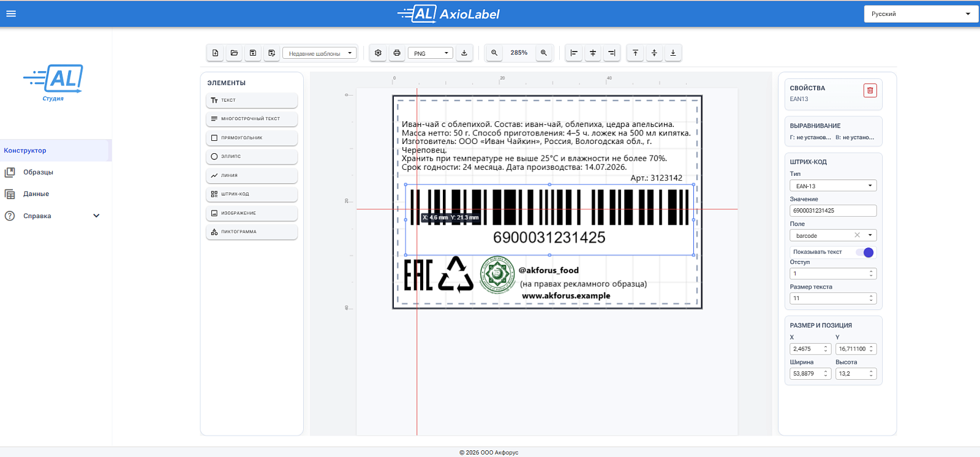Click vertical alignment В: не устано...

coord(855,137)
